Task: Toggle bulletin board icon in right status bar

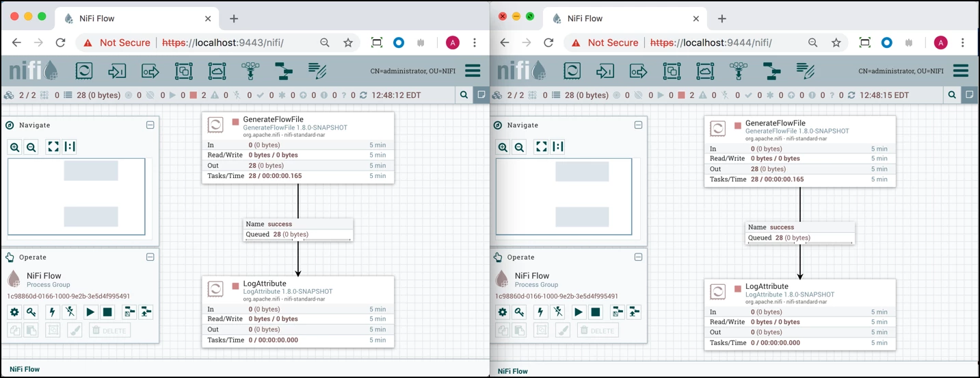Action: [970, 95]
